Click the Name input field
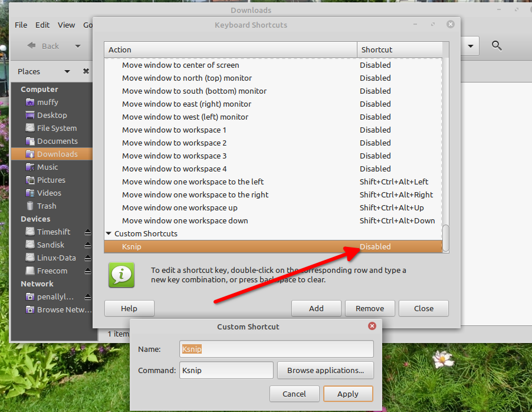The height and width of the screenshot is (412, 532). [x=277, y=349]
